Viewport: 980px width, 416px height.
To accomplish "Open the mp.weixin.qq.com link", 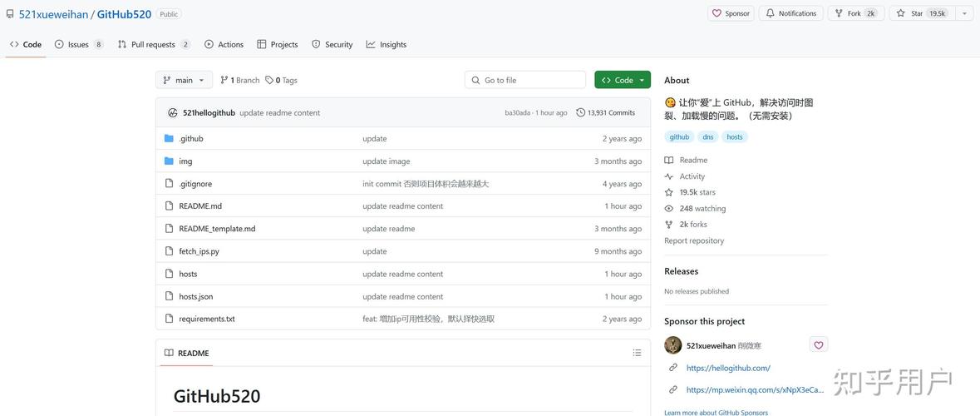I will [755, 389].
